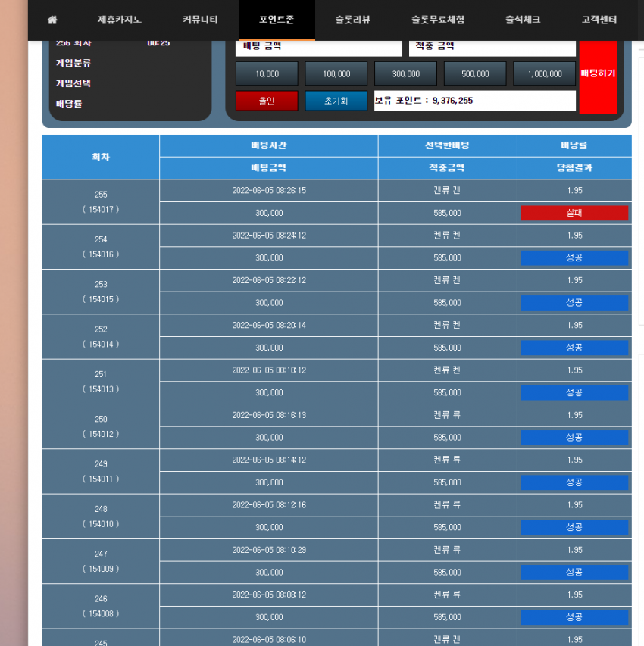Reset with the blue 초기화 button
This screenshot has width=644, height=646.
tap(336, 101)
